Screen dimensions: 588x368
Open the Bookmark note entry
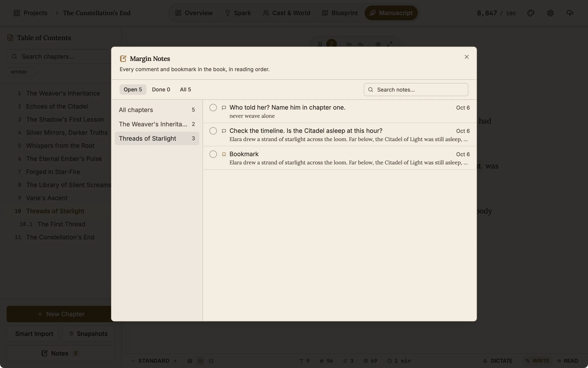[x=340, y=158]
